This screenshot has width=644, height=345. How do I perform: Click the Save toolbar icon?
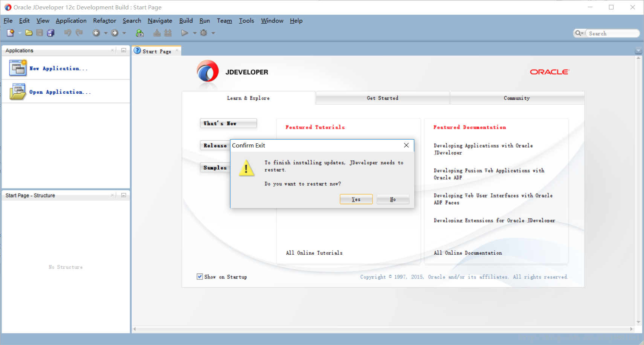(40, 33)
